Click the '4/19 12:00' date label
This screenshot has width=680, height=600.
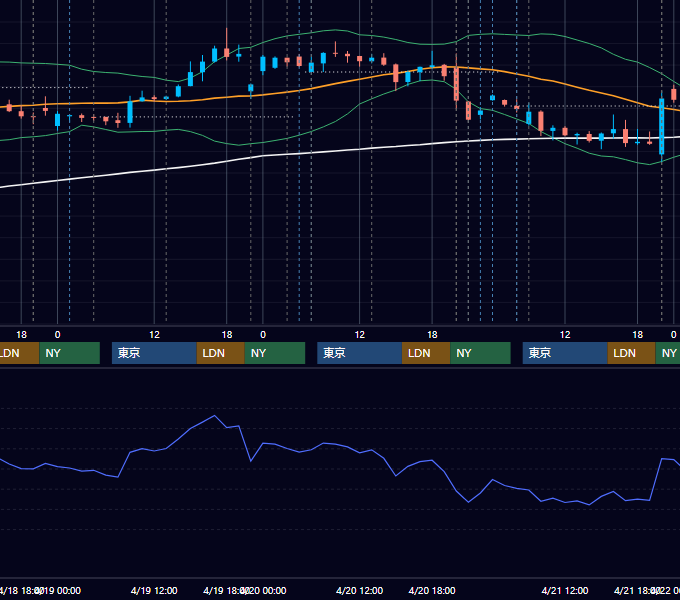[x=154, y=590]
